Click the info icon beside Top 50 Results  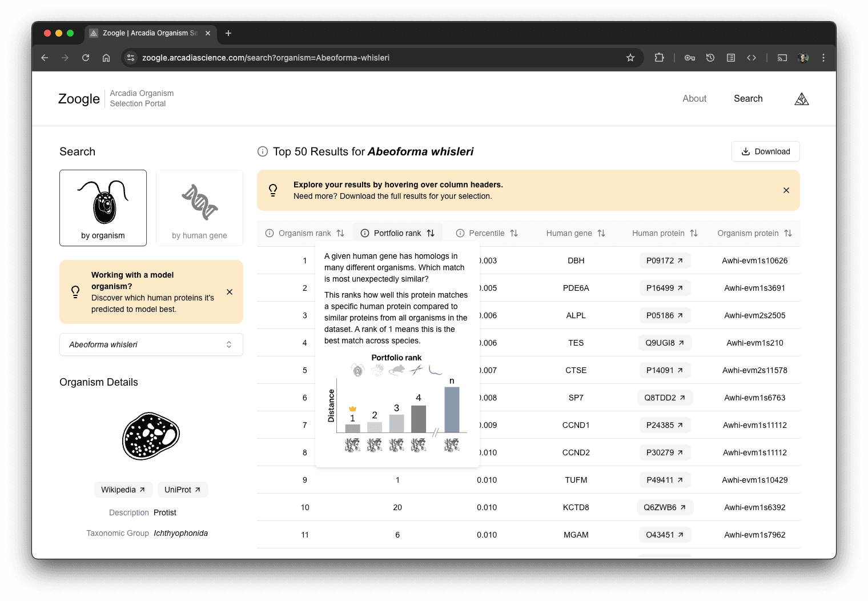click(263, 151)
